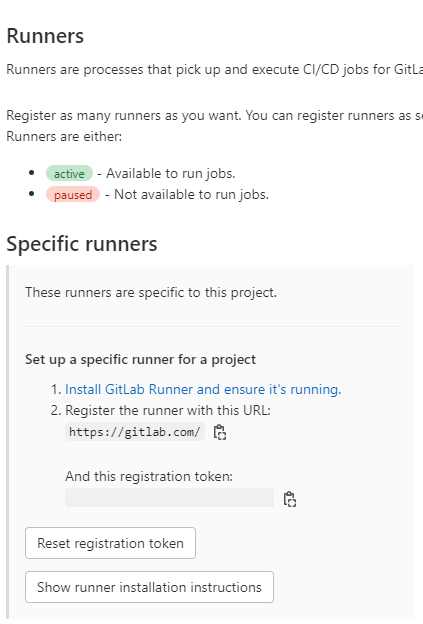Click 'Not available to run jobs.' description
Image resolution: width=423 pixels, height=624 pixels.
[x=191, y=195]
